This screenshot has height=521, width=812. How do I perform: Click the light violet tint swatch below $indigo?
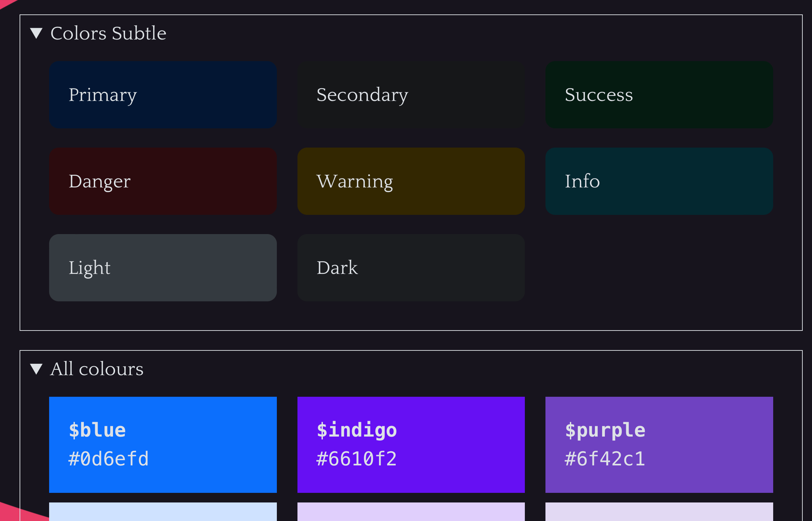(411, 512)
